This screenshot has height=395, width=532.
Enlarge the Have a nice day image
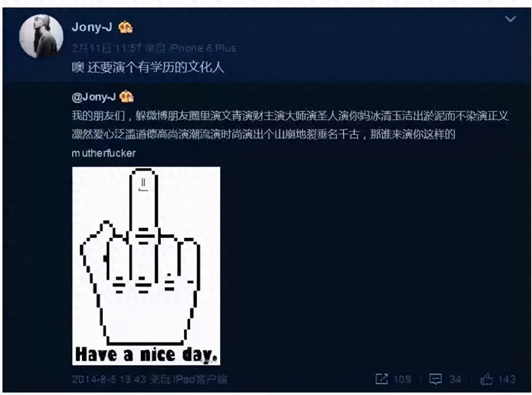click(x=146, y=266)
